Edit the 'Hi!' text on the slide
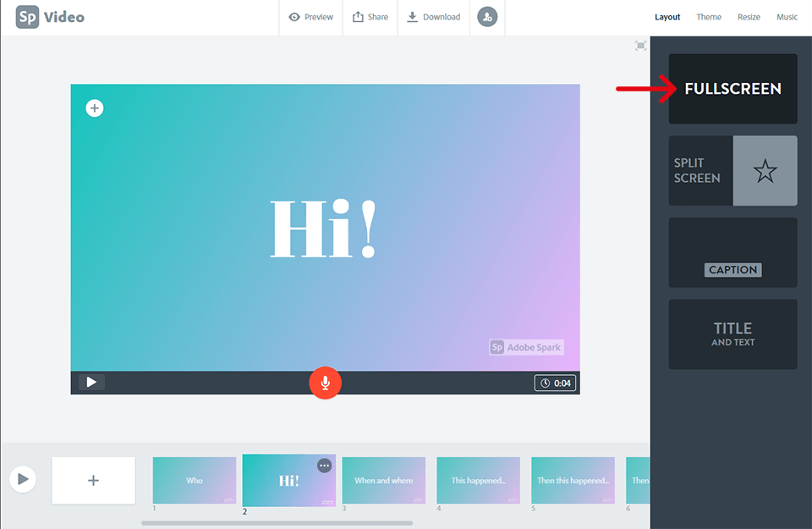Image resolution: width=812 pixels, height=529 pixels. coord(324,229)
